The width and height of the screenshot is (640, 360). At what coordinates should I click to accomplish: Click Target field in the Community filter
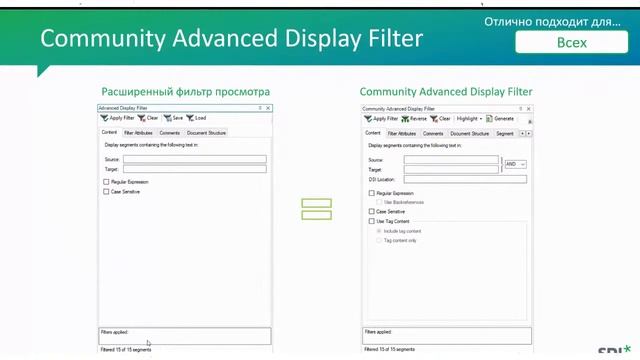pos(451,169)
